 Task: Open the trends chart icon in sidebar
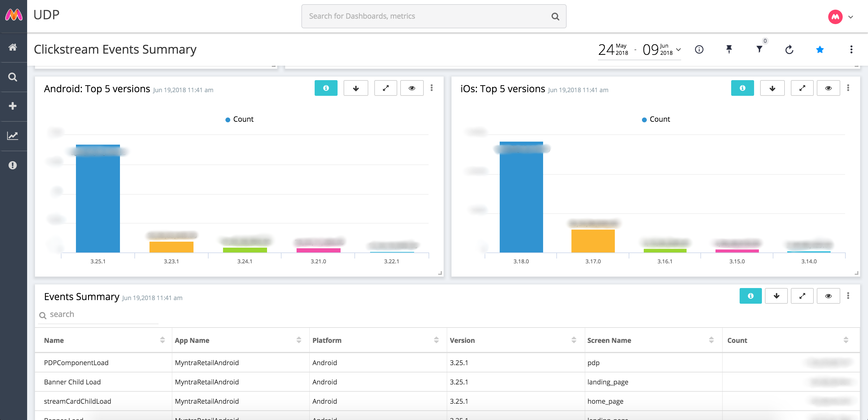13,136
